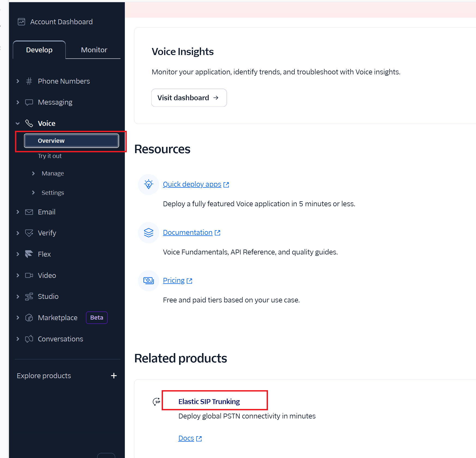Expand the Settings submenu under Voice

[x=33, y=193]
